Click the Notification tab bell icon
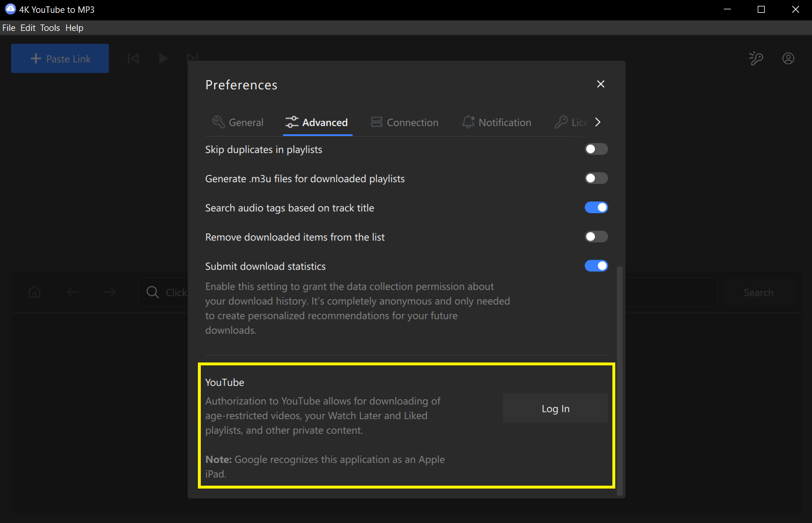The height and width of the screenshot is (523, 812). pos(468,121)
